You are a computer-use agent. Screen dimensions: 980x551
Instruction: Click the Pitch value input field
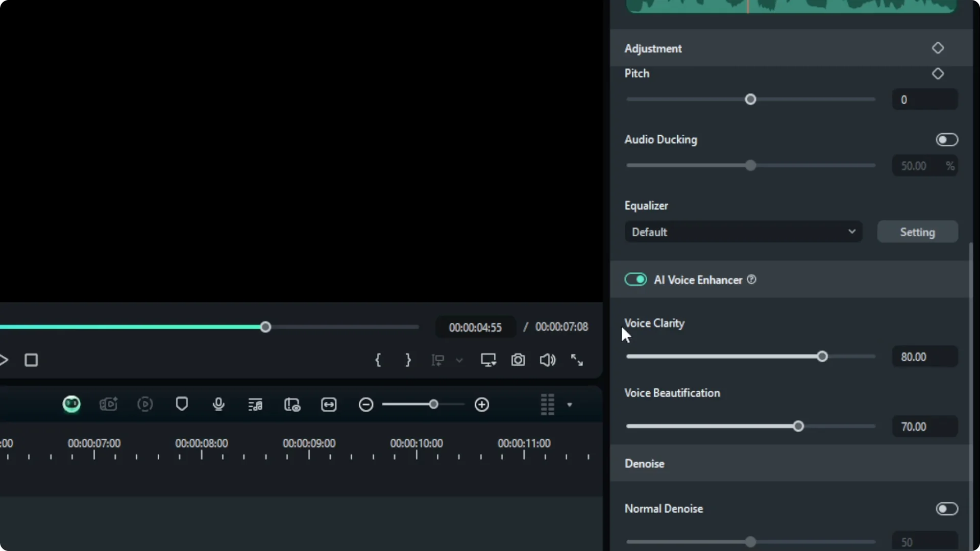[925, 99]
